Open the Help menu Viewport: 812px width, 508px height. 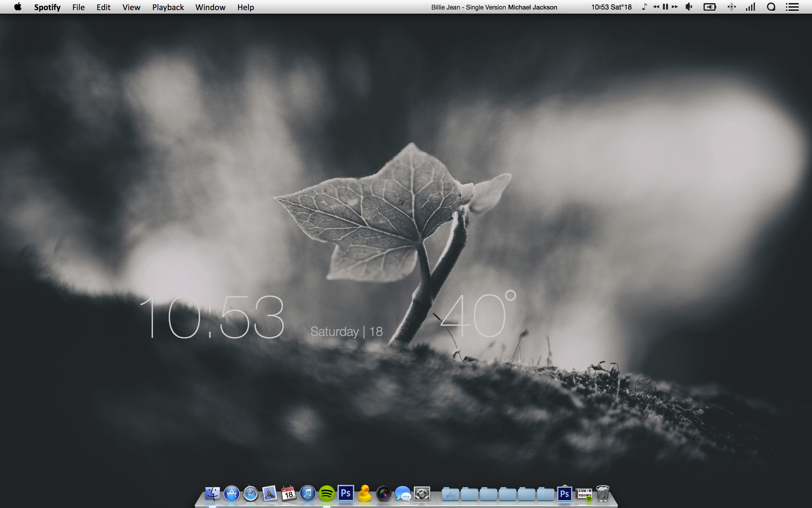click(x=246, y=7)
